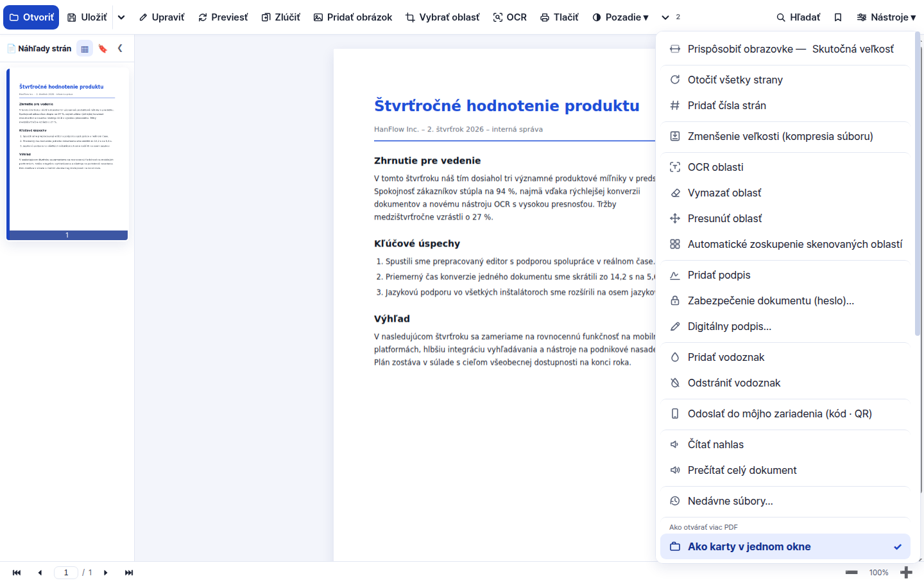Click the zoom out minus icon

[x=851, y=573]
